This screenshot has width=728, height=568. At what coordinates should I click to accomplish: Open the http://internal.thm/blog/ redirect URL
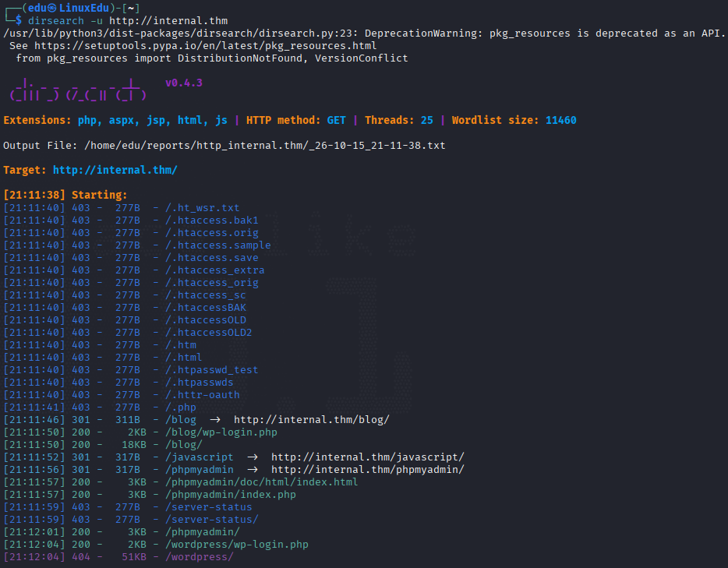tap(312, 420)
